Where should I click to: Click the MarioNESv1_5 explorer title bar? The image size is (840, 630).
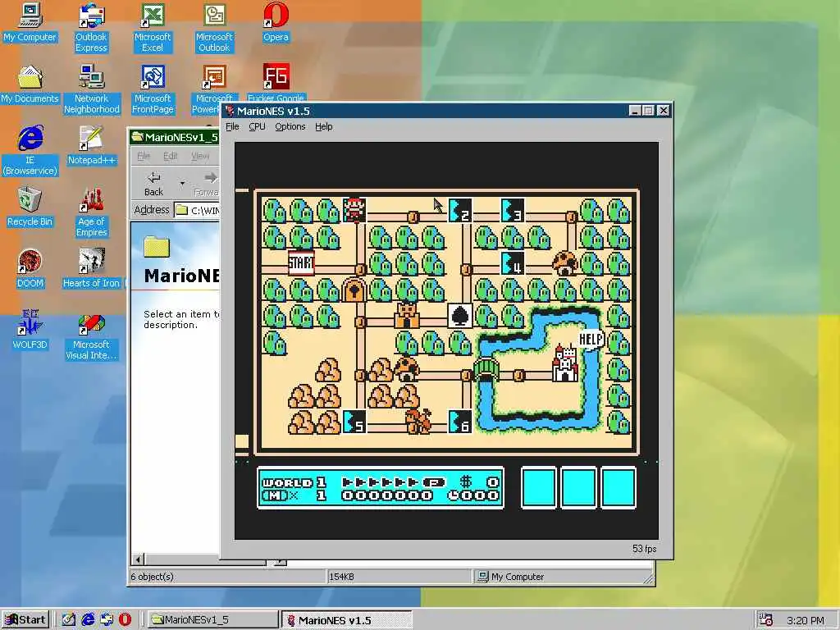(175, 137)
